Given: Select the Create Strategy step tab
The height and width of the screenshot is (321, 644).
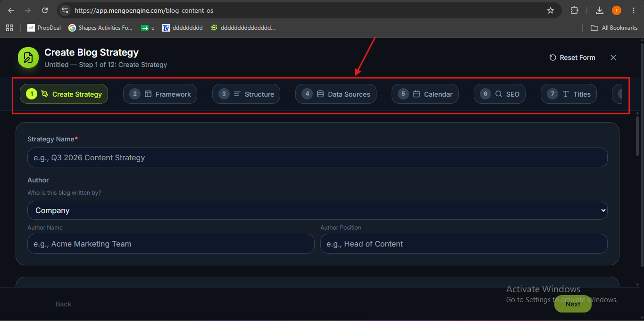Looking at the screenshot, I should pos(64,94).
